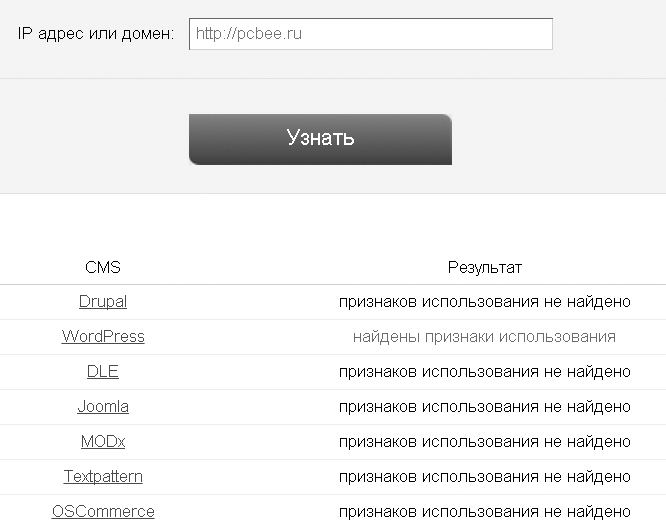Click the result text in the DLE row

click(484, 372)
